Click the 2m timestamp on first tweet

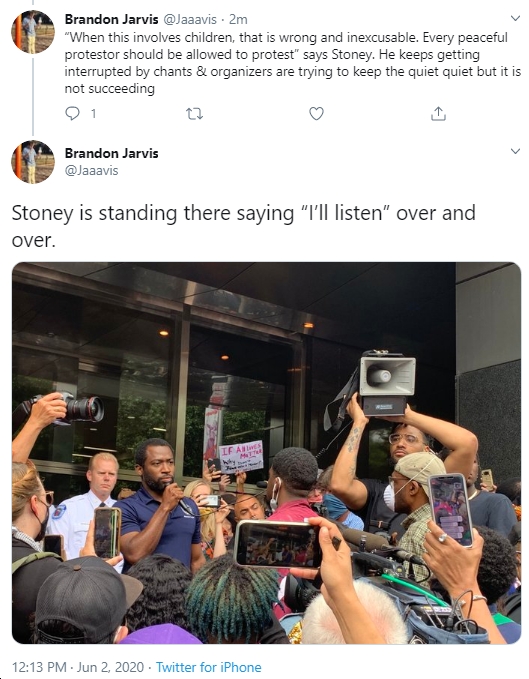[x=238, y=19]
